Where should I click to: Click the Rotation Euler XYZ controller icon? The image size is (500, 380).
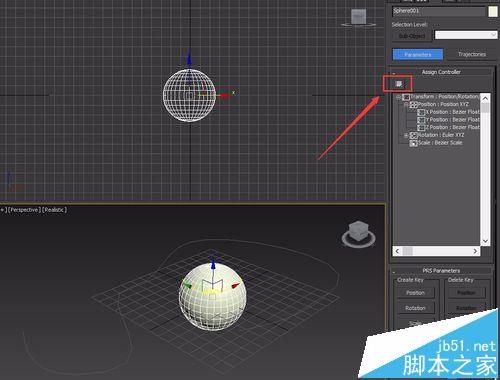414,135
